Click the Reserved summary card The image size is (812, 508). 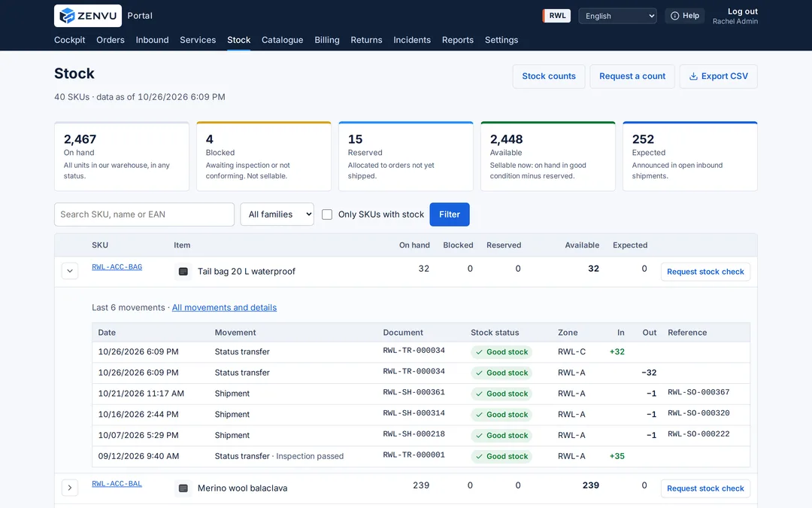pyautogui.click(x=405, y=157)
